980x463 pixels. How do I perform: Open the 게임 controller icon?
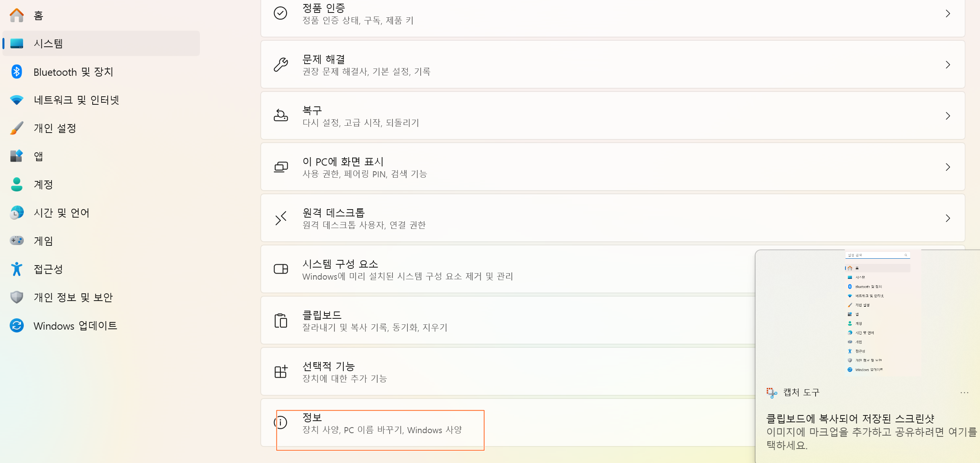(17, 241)
